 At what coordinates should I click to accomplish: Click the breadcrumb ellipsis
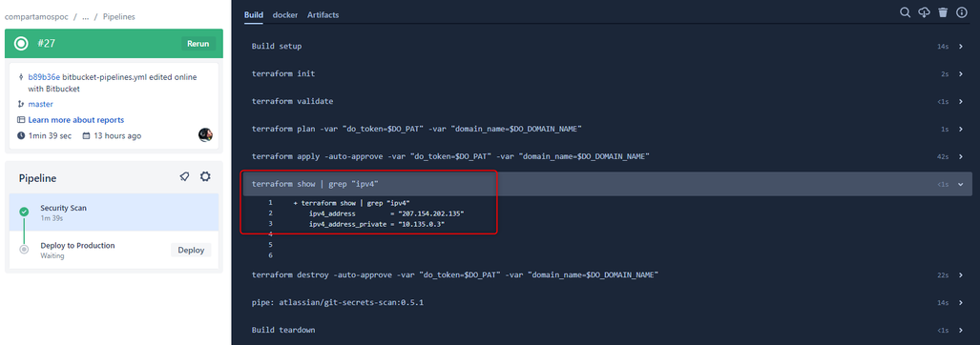click(86, 17)
